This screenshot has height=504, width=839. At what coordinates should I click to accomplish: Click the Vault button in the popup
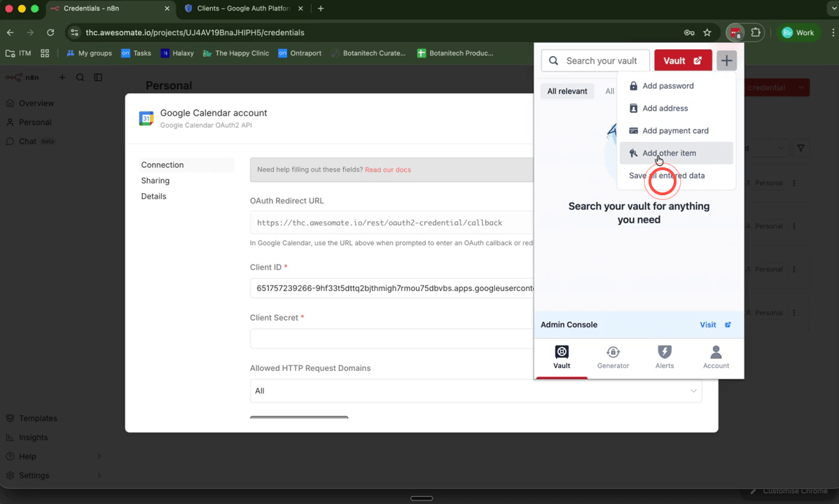682,60
